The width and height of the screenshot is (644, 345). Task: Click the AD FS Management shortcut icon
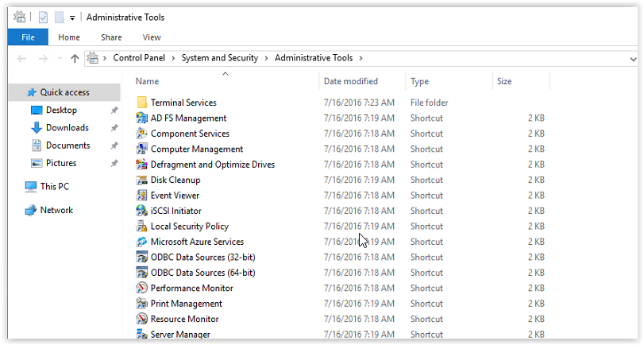point(141,118)
